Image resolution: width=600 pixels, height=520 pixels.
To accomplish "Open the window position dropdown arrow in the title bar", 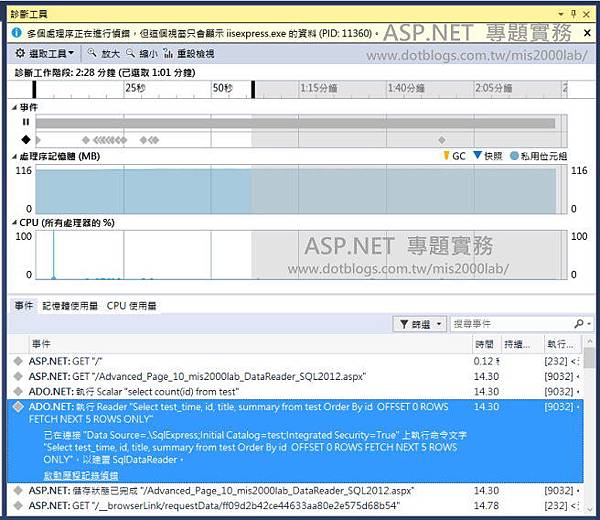I will click(x=561, y=14).
